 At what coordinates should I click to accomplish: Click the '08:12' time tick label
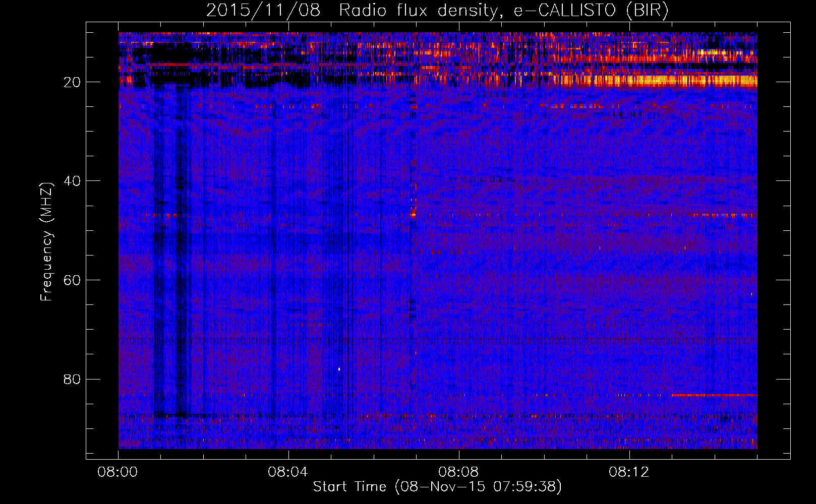click(629, 472)
